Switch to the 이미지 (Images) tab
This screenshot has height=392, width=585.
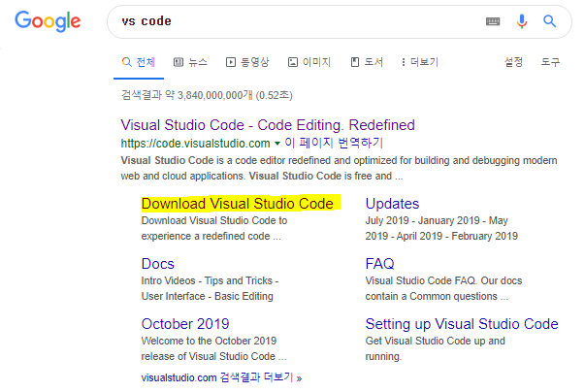(x=309, y=62)
